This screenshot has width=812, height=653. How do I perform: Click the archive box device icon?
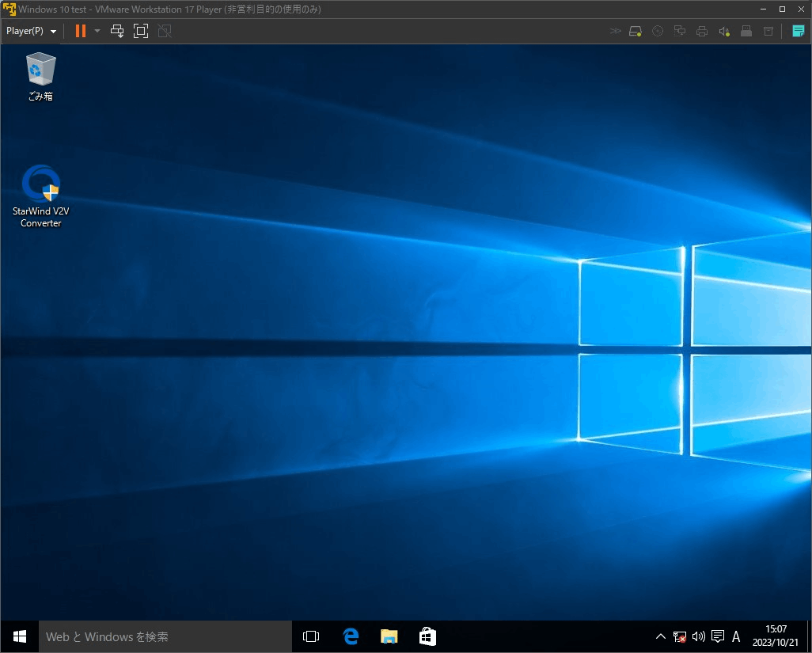pyautogui.click(x=768, y=31)
